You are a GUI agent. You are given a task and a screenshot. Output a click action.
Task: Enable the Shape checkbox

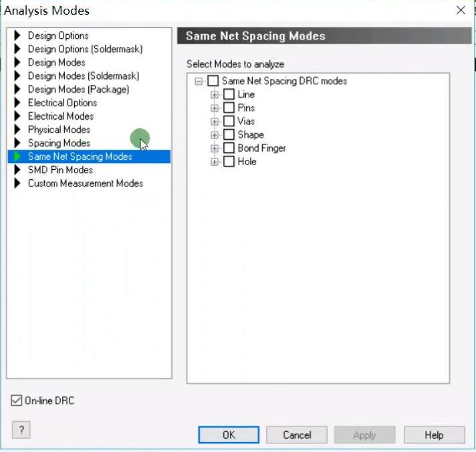coord(229,134)
